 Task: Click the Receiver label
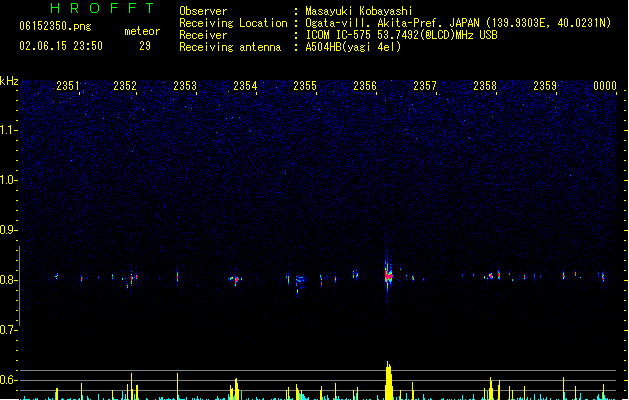click(x=203, y=35)
